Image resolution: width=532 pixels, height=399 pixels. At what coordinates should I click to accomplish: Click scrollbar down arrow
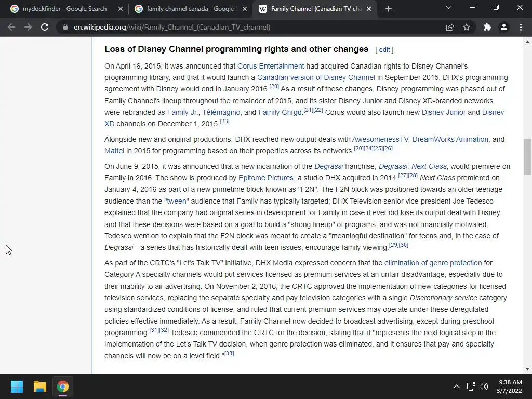(x=527, y=370)
